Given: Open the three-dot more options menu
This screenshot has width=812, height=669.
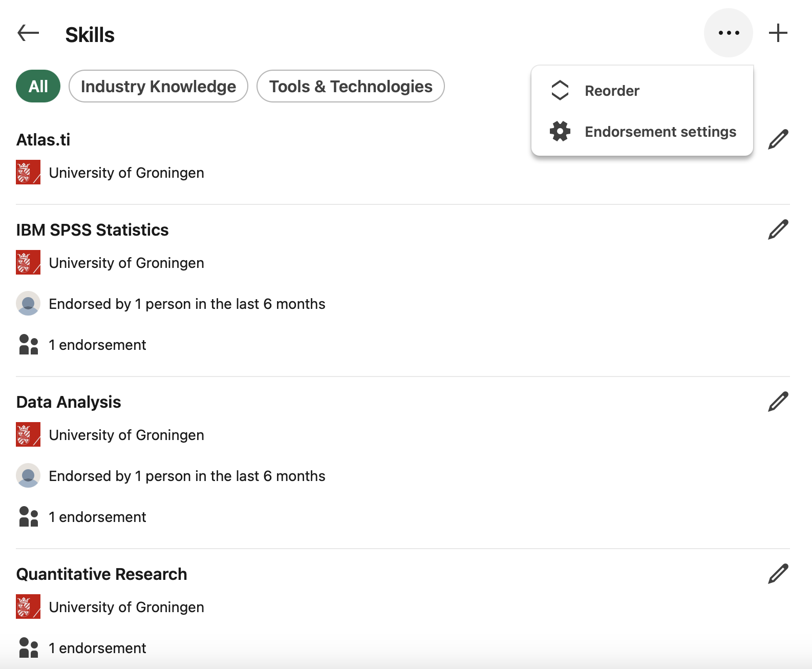Looking at the screenshot, I should click(729, 33).
